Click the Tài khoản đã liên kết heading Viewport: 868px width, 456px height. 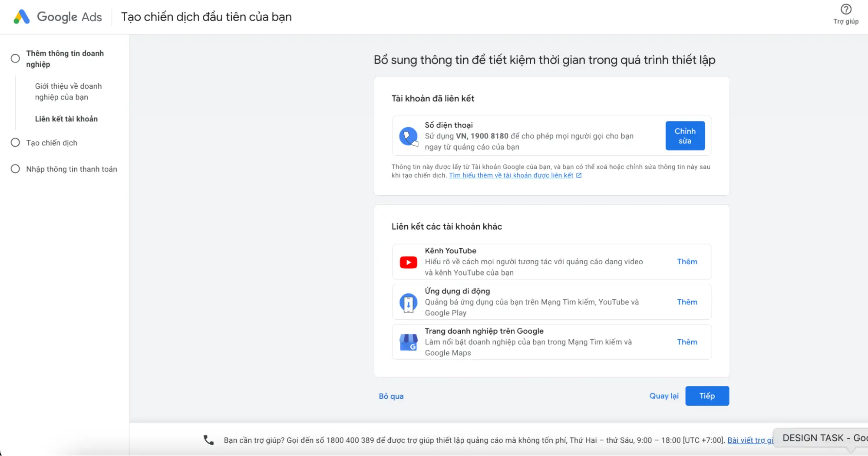click(433, 98)
